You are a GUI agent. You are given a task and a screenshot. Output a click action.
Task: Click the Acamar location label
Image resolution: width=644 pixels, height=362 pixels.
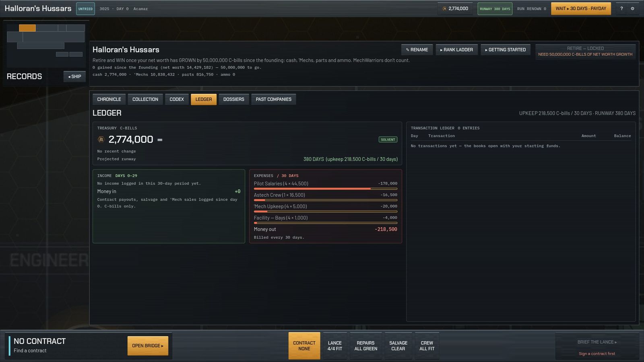tap(140, 9)
